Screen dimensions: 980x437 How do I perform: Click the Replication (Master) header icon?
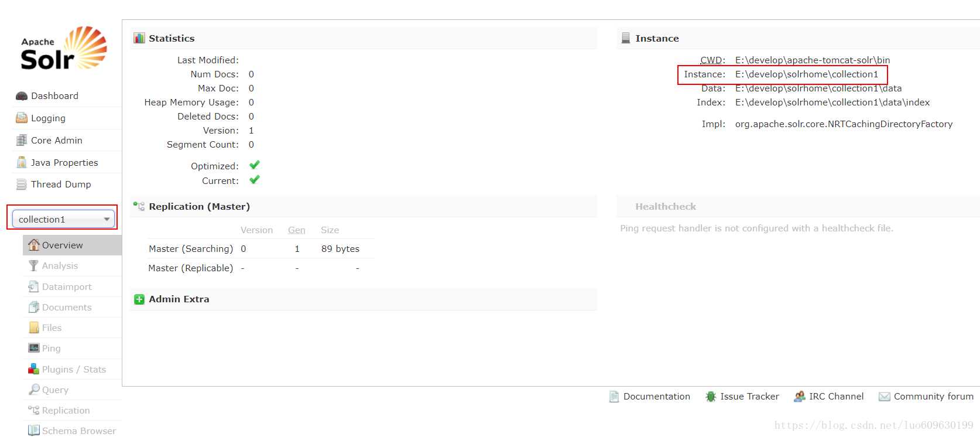[139, 206]
